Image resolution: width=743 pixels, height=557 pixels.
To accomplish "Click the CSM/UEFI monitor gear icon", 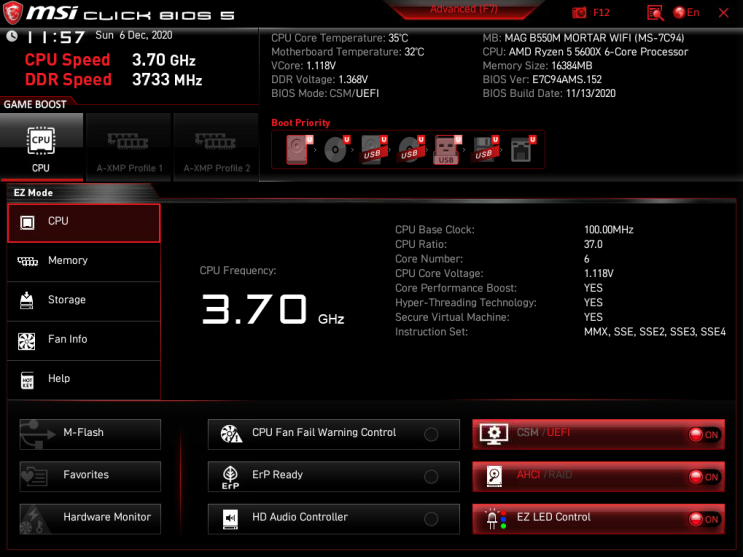I will click(x=494, y=434).
